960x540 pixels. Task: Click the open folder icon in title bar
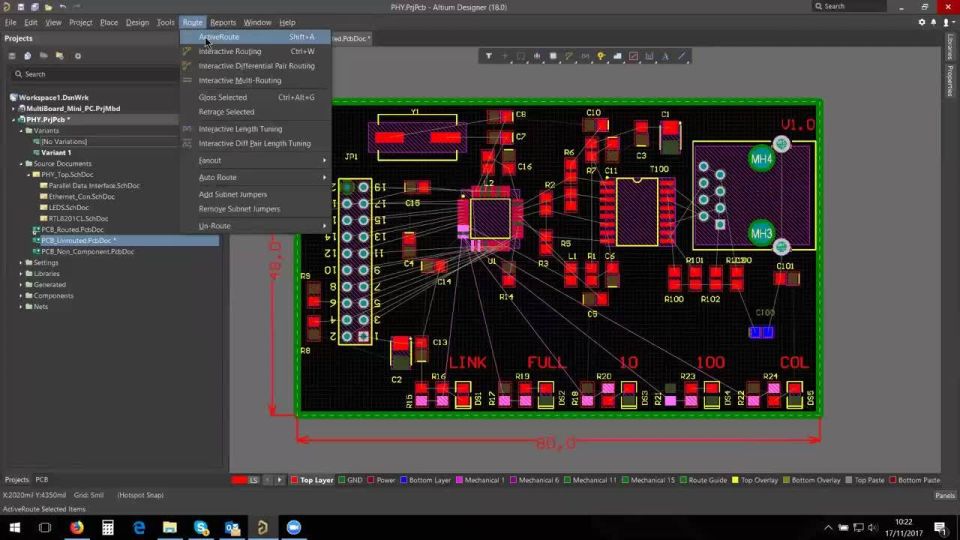click(x=48, y=7)
